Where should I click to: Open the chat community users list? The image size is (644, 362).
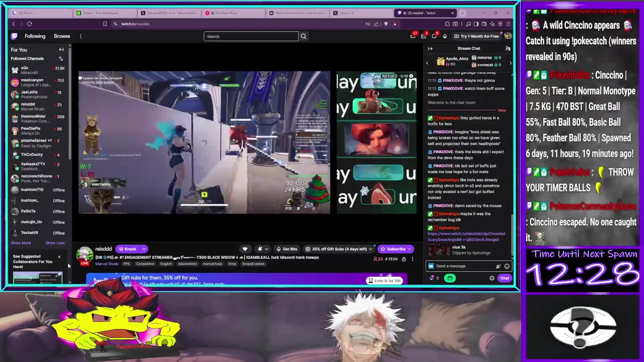click(508, 49)
